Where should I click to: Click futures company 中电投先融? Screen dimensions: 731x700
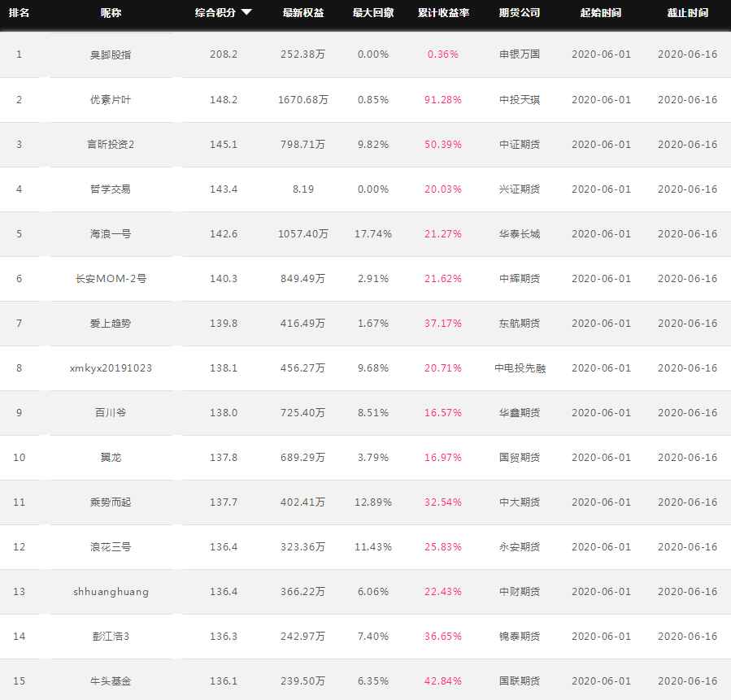[x=520, y=368]
